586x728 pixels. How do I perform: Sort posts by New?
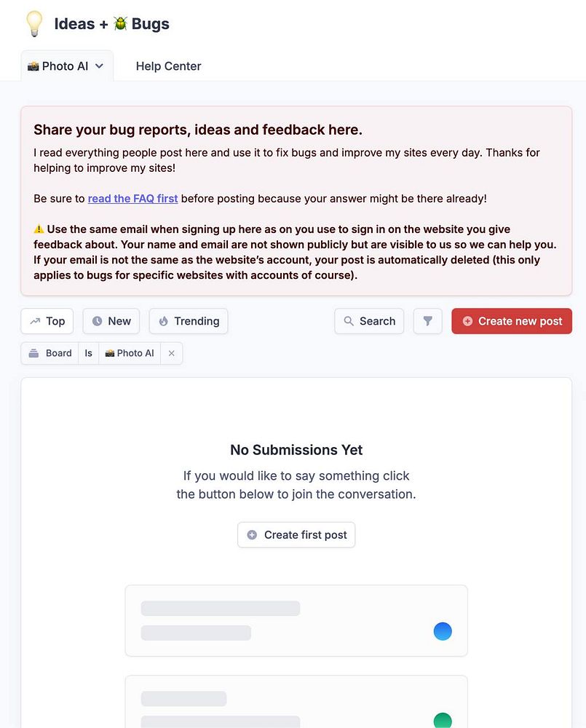pyautogui.click(x=111, y=321)
